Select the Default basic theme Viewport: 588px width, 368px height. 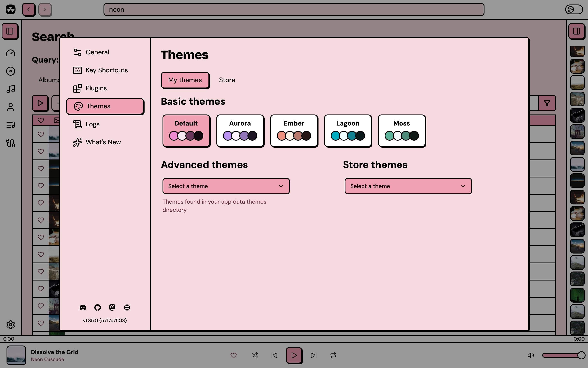tap(186, 131)
